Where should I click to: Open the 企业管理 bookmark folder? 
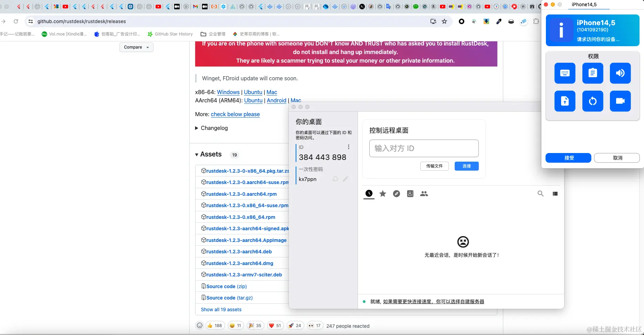point(213,34)
